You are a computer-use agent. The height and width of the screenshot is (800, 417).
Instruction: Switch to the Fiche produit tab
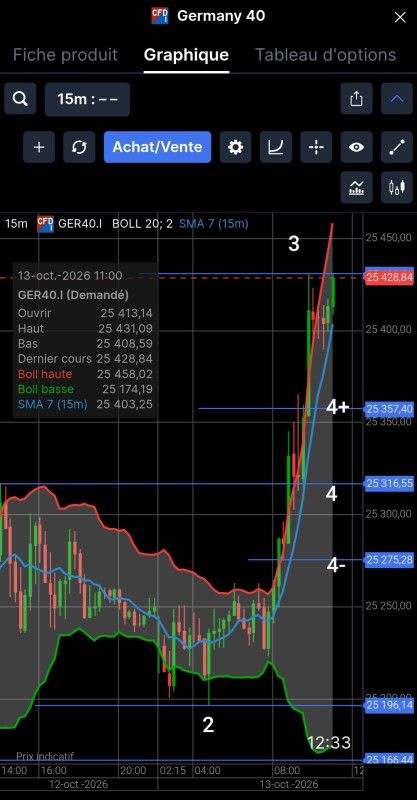coord(65,55)
